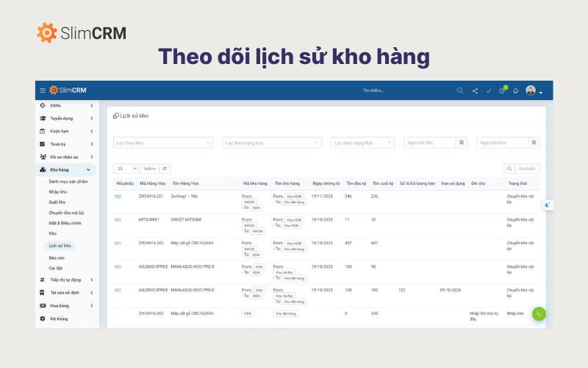Open Xuất kho submenu item
Image resolution: width=588 pixels, height=368 pixels.
pyautogui.click(x=57, y=202)
